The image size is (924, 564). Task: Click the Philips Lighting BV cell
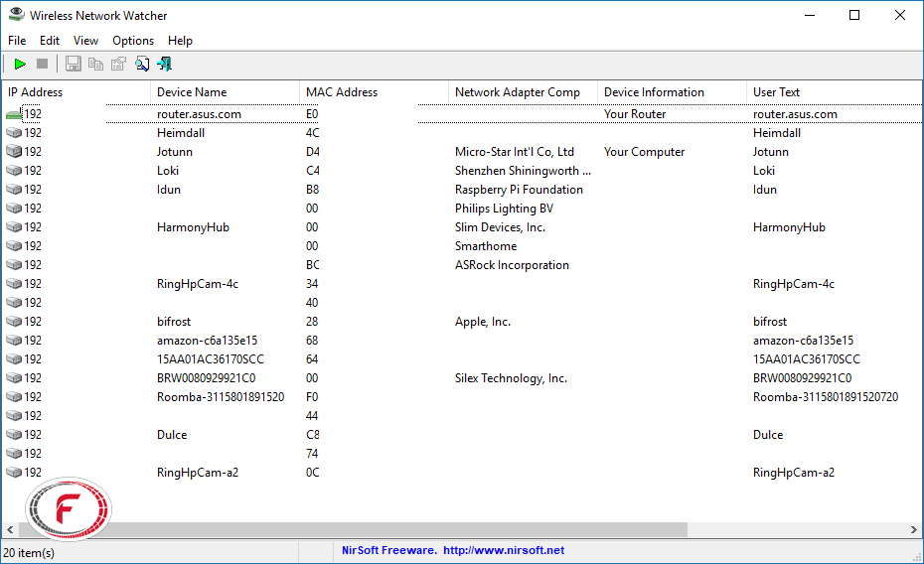504,209
